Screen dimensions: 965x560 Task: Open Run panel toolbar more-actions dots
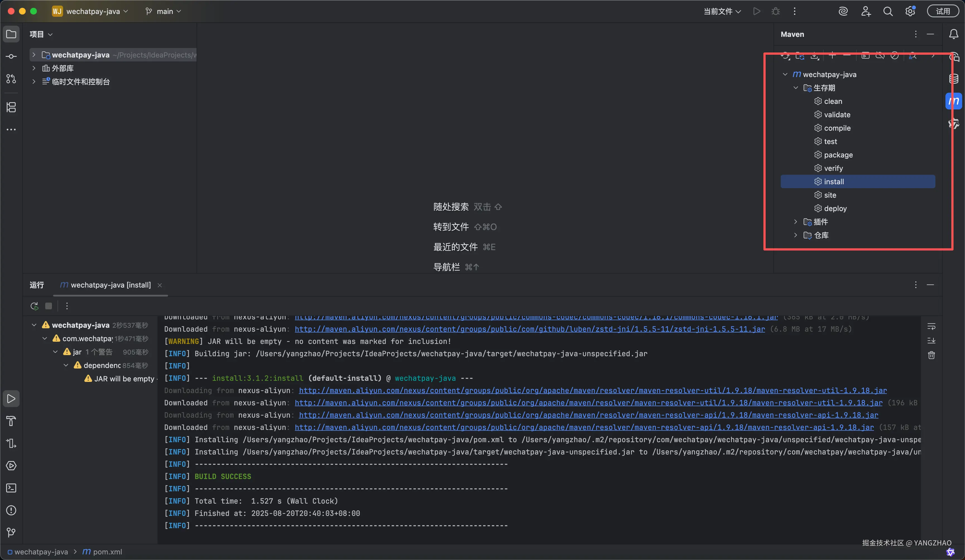tap(67, 306)
